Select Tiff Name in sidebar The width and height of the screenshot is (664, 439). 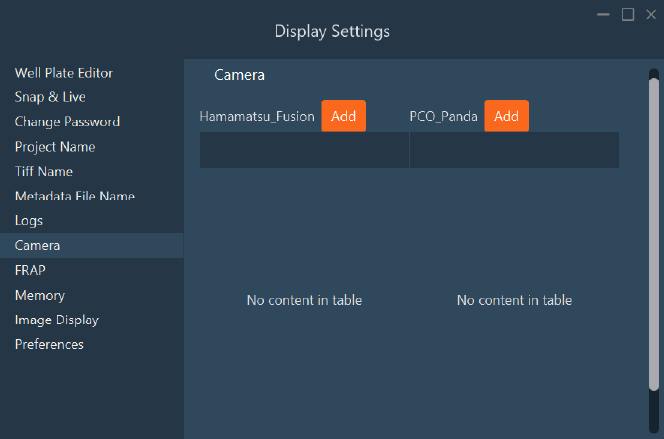tap(44, 172)
